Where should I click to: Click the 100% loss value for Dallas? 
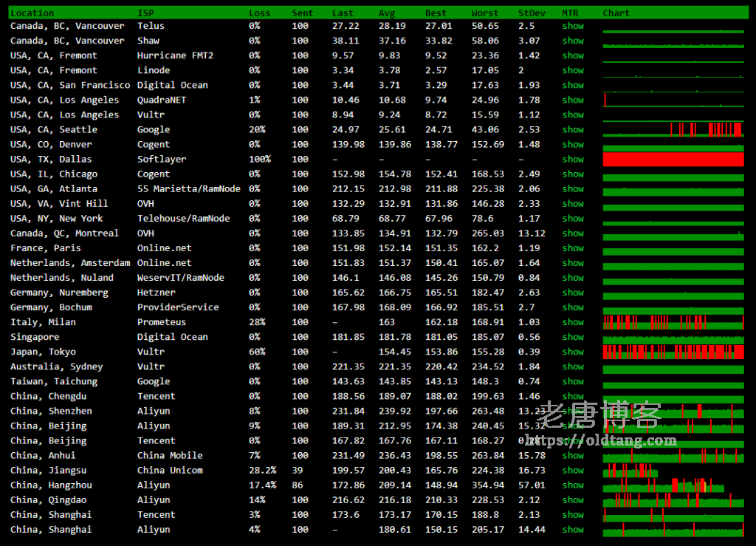pos(259,159)
